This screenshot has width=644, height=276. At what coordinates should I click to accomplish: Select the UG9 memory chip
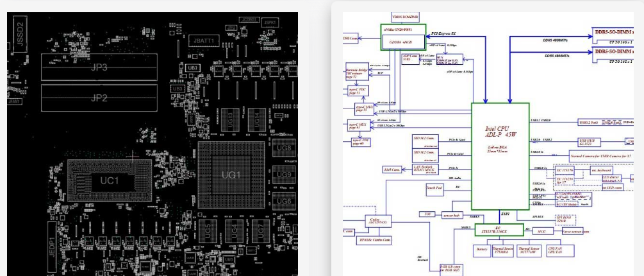point(284,175)
